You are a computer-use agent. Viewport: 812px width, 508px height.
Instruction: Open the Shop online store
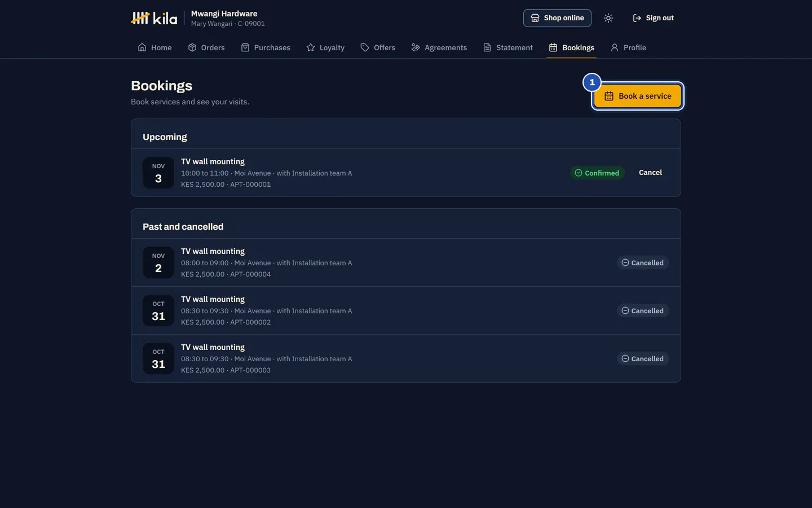[x=557, y=18]
